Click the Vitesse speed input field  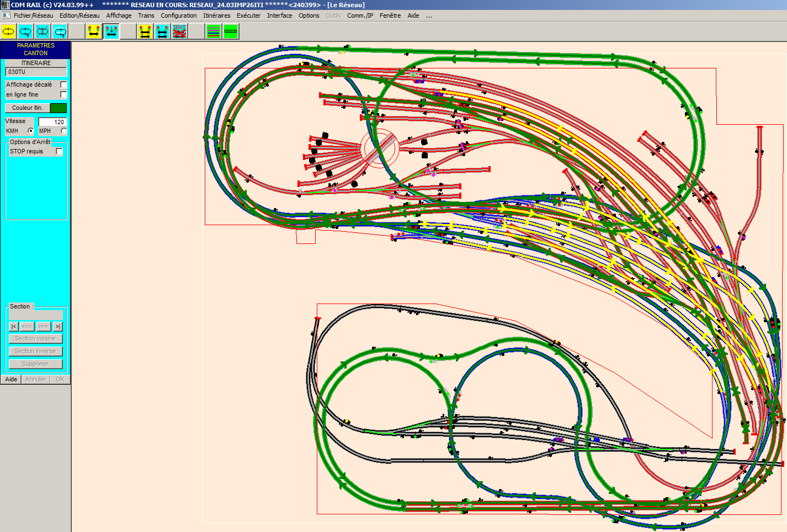pyautogui.click(x=52, y=121)
